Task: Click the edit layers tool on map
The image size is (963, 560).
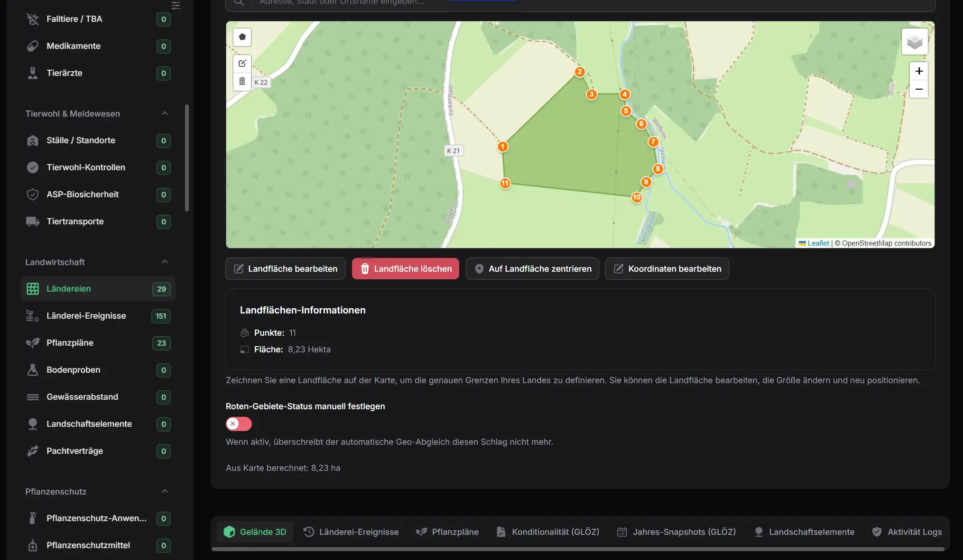Action: (x=242, y=64)
